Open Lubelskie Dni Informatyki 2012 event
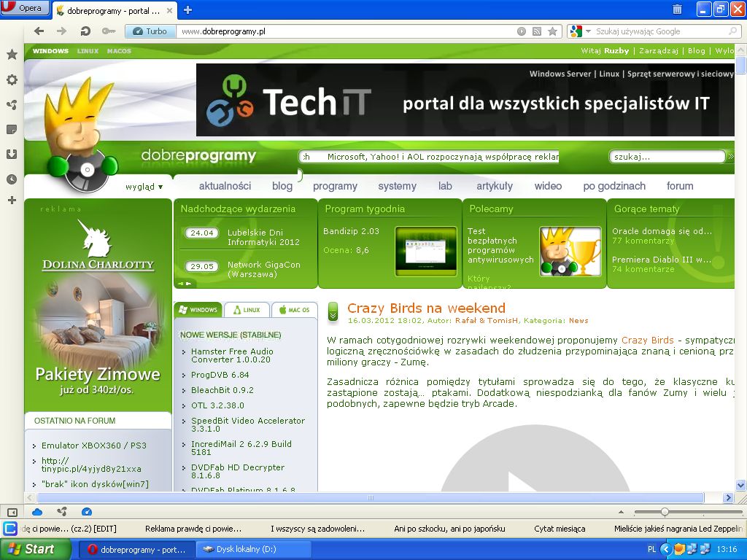The height and width of the screenshot is (560, 747). pos(263,237)
